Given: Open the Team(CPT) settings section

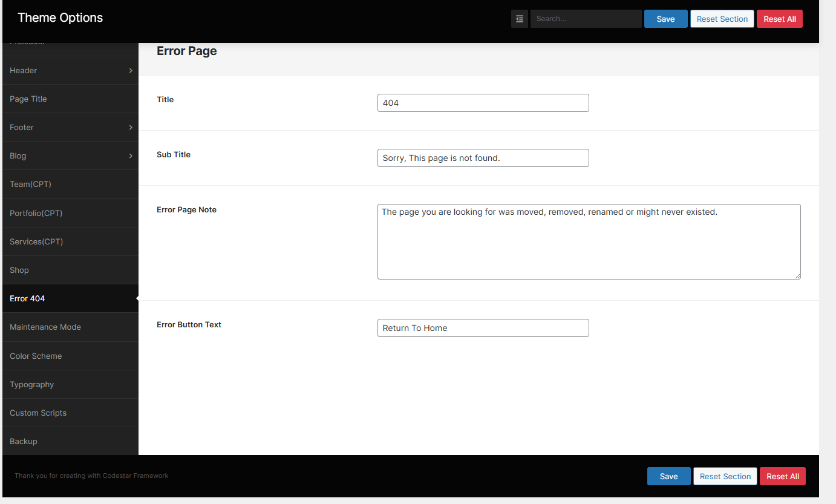Looking at the screenshot, I should click(30, 185).
